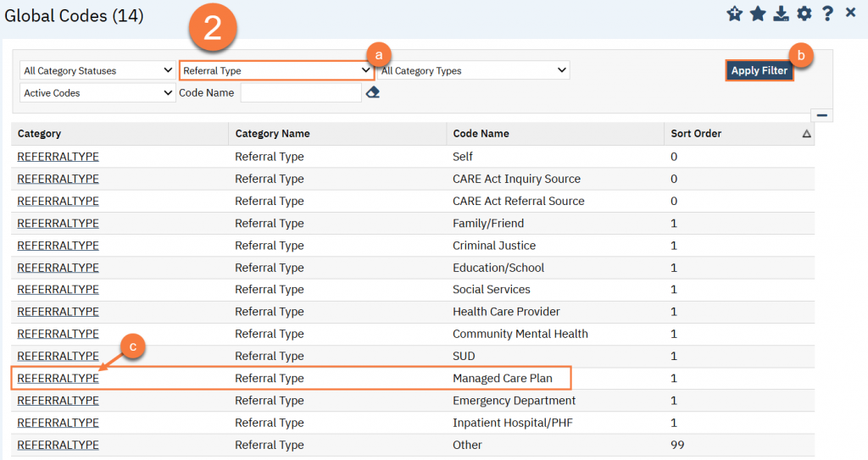This screenshot has width=868, height=460.
Task: Click the add-to-favorites star with plus icon
Action: tap(735, 14)
